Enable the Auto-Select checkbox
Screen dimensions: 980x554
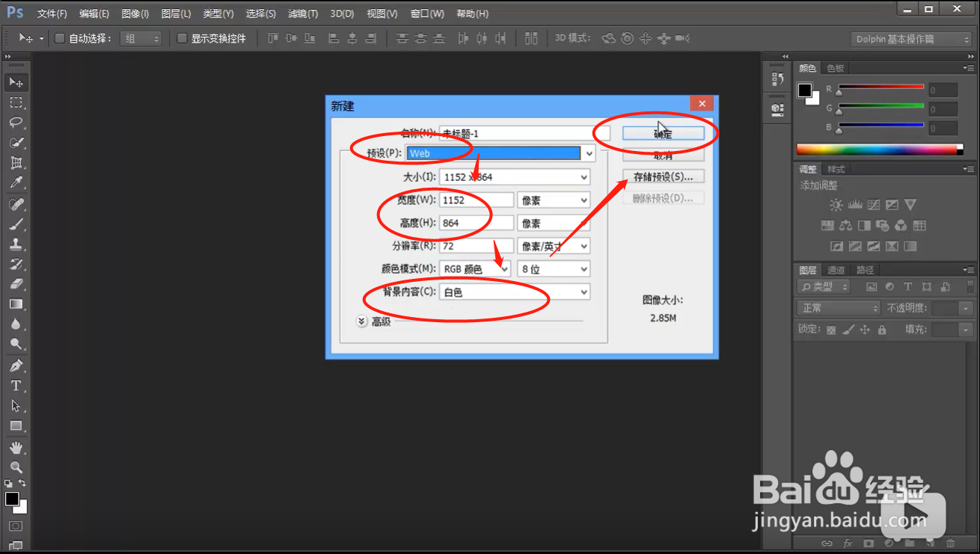coord(58,38)
